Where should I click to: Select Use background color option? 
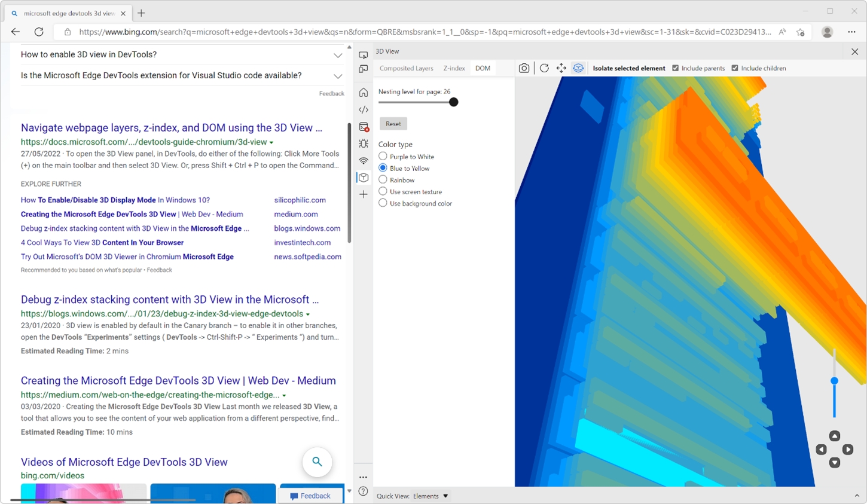pyautogui.click(x=383, y=203)
